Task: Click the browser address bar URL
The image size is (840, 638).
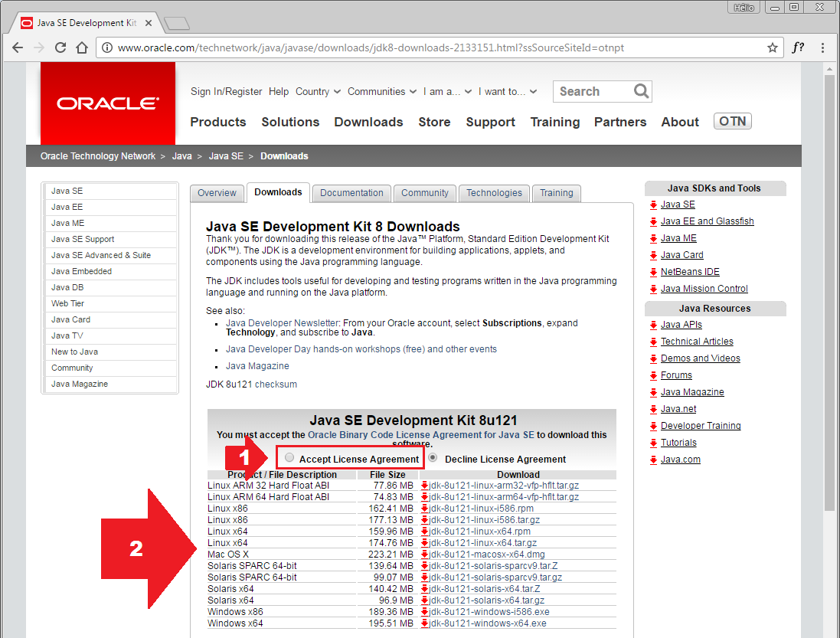Action: 371,47
